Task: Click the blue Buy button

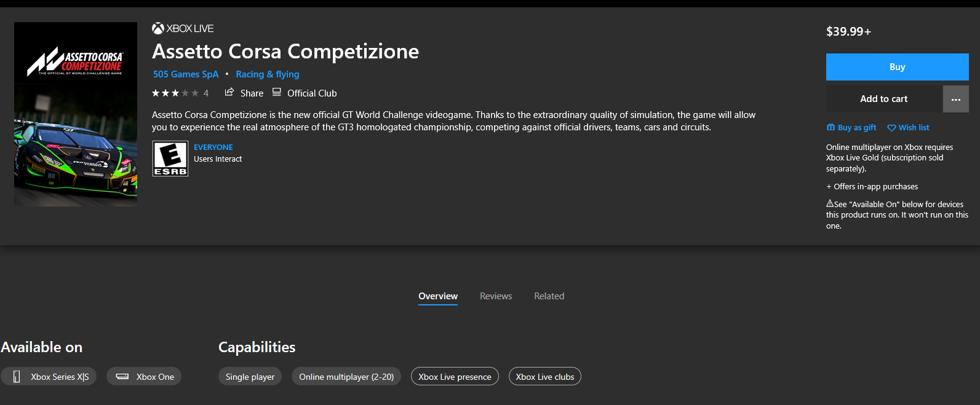Action: point(897,67)
